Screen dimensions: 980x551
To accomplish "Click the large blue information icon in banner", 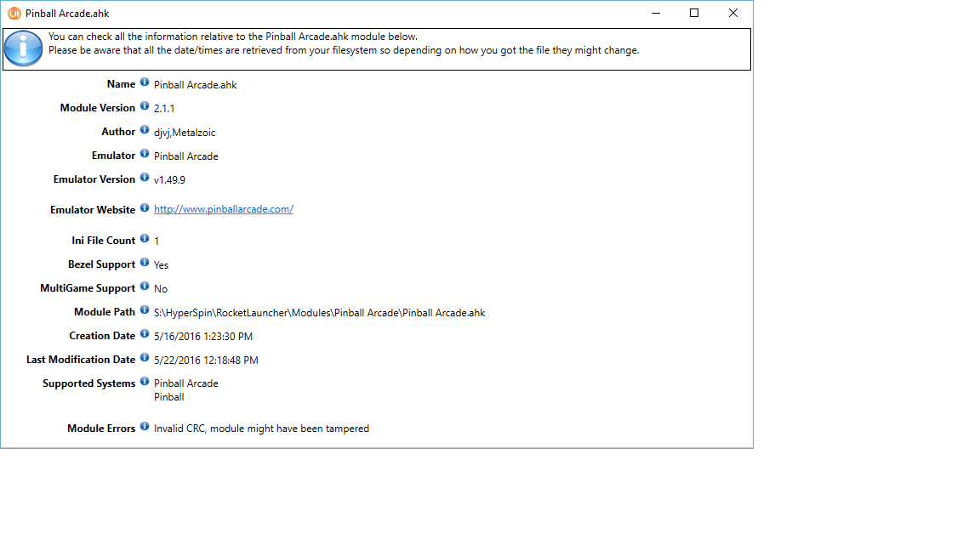I will point(24,49).
